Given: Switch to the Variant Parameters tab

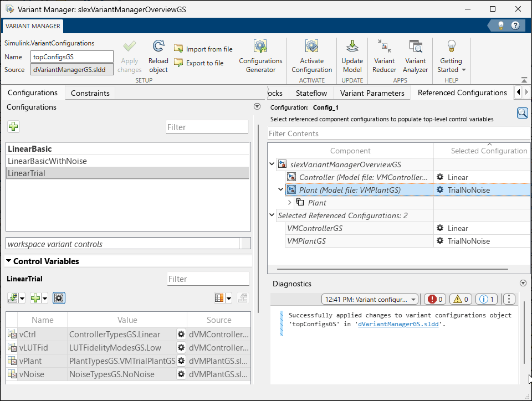Looking at the screenshot, I should [372, 93].
